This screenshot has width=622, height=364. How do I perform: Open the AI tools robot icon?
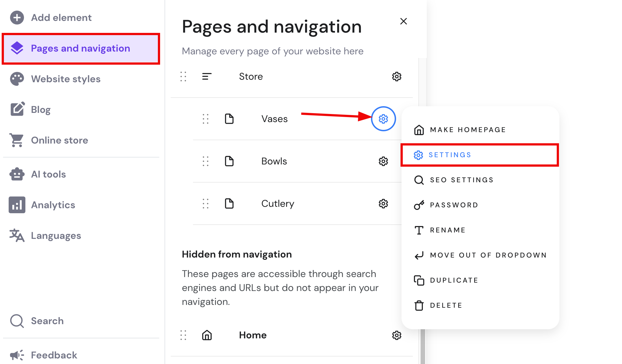coord(17,174)
